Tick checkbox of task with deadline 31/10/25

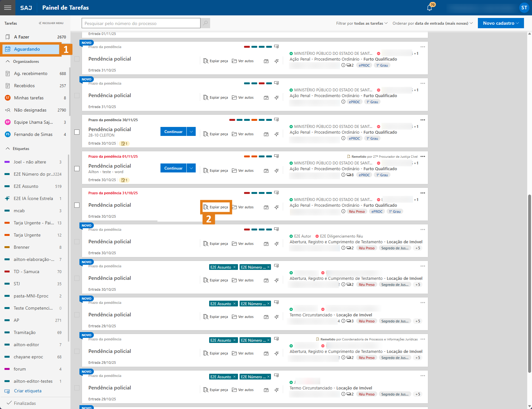point(77,205)
